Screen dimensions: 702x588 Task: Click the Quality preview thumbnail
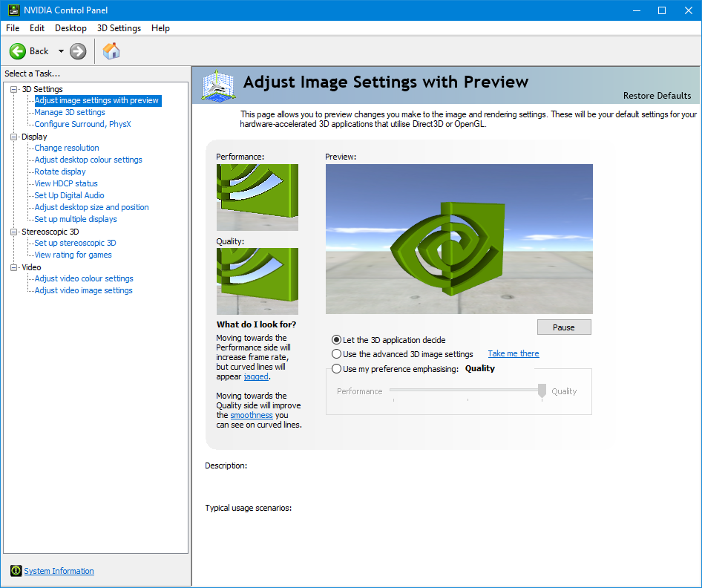pos(257,280)
